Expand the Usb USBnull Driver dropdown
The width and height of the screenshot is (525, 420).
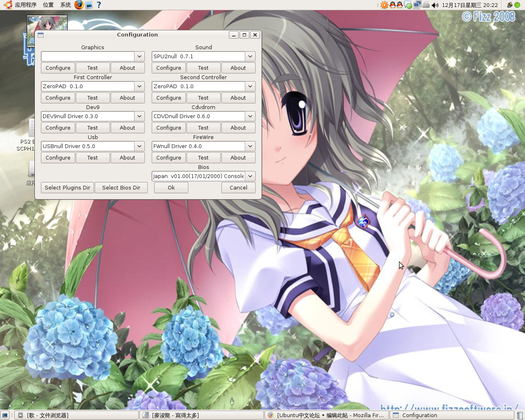tap(139, 146)
